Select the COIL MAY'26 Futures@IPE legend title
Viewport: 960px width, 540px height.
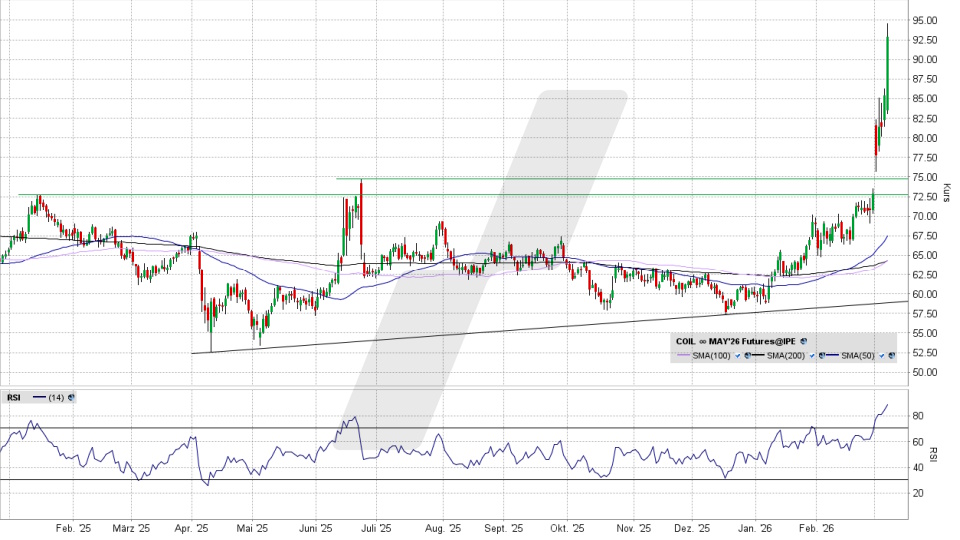[735, 342]
